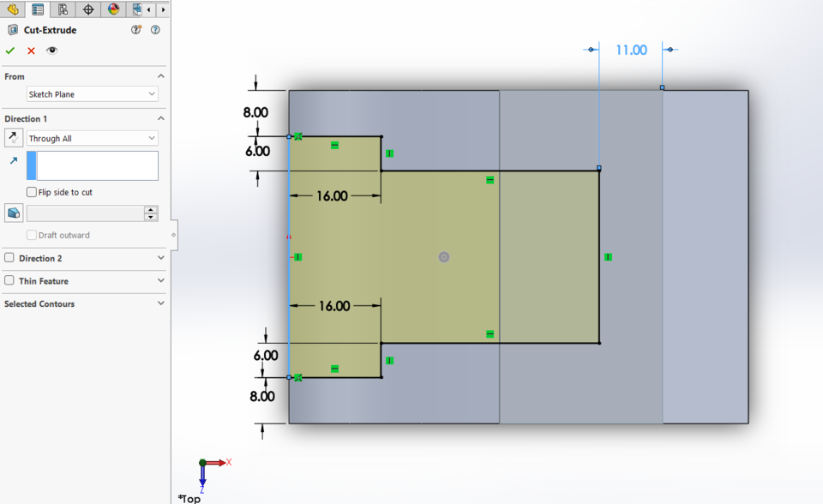Open Help with the question mark icon

pos(155,29)
